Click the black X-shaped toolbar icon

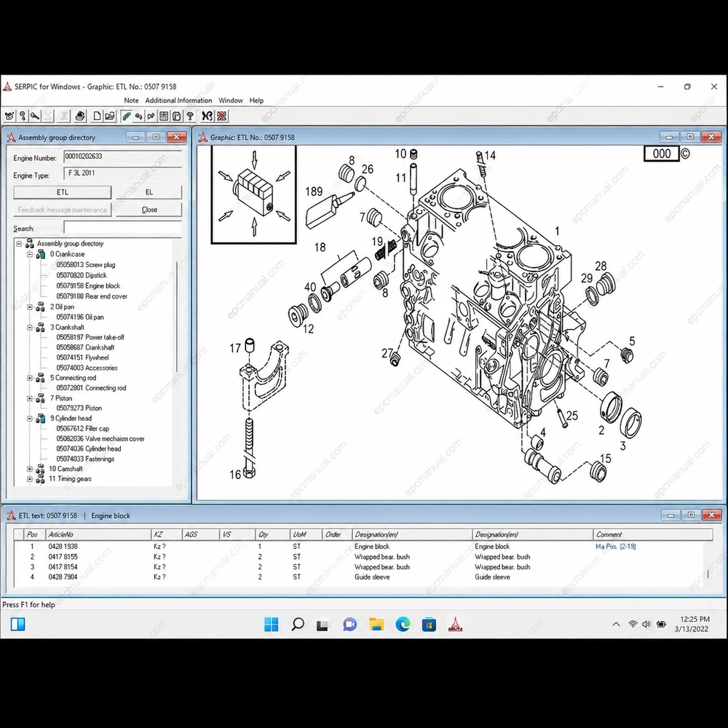click(207, 116)
